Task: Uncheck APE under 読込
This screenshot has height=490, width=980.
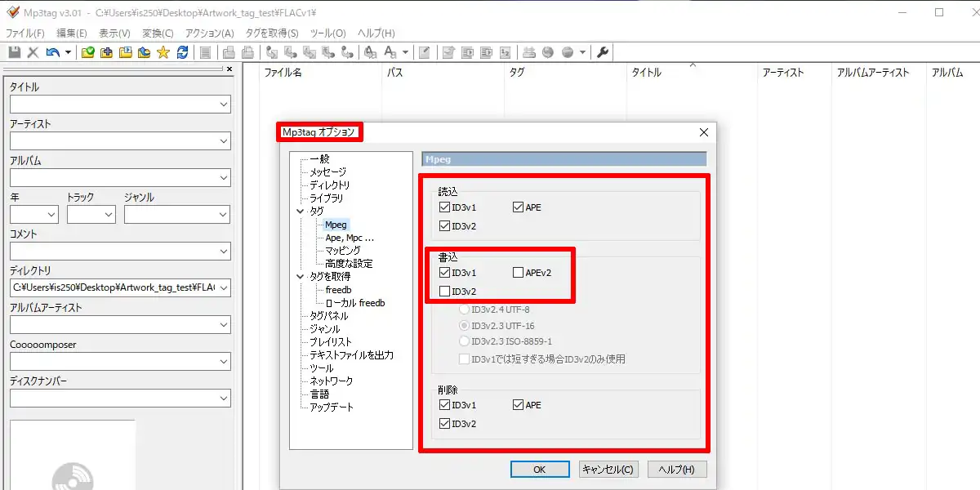Action: click(518, 207)
